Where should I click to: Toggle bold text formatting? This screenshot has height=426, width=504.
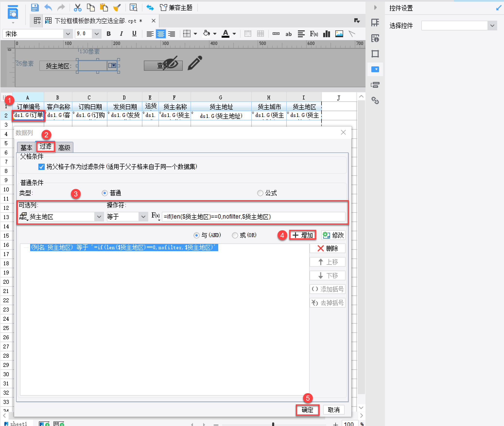[109, 34]
